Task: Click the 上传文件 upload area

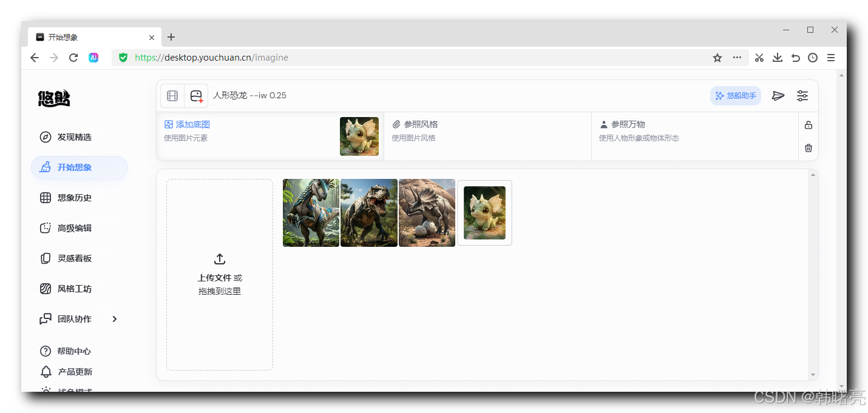Action: click(220, 275)
